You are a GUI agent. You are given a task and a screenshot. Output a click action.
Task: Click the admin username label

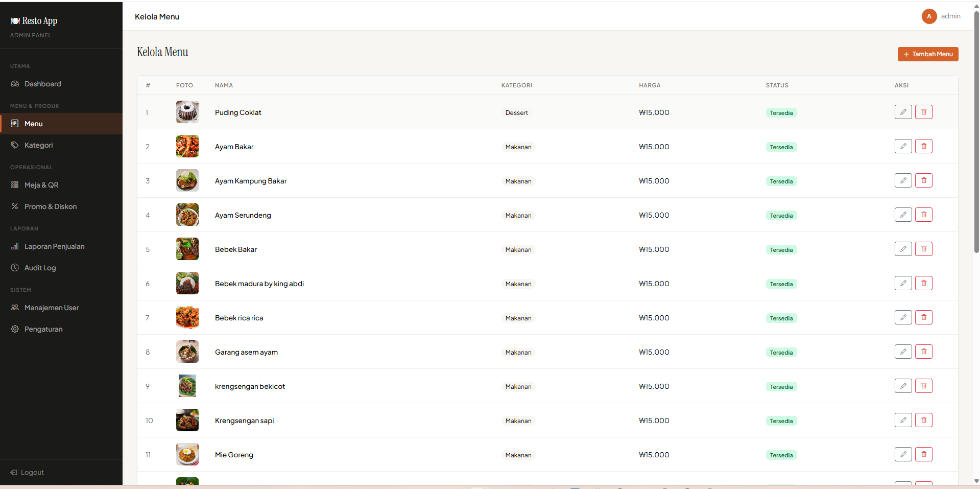point(950,16)
